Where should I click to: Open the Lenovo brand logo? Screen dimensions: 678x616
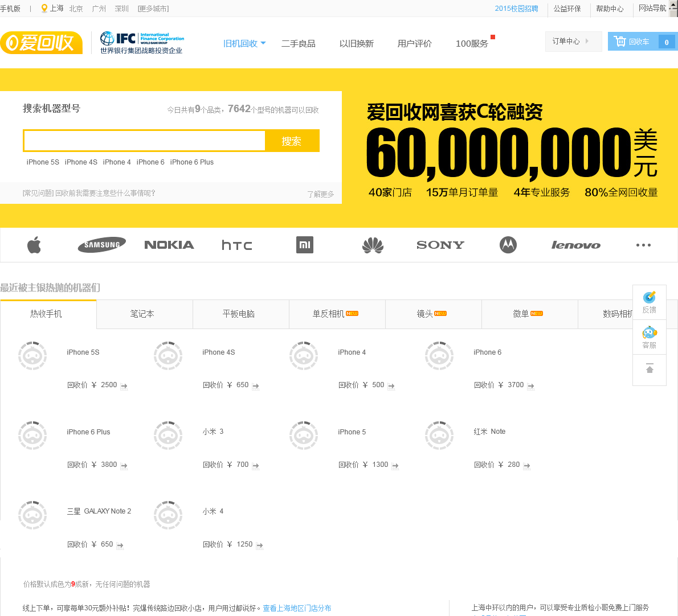click(575, 245)
